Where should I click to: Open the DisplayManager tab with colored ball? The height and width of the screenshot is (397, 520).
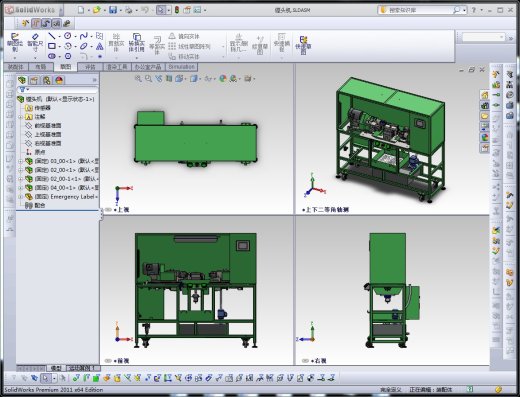pos(59,80)
